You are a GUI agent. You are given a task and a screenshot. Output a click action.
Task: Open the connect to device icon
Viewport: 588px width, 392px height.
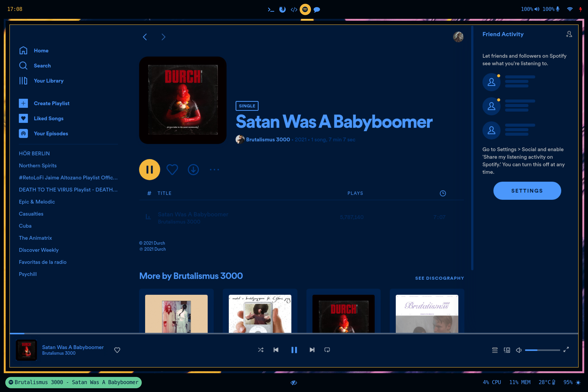(x=507, y=350)
